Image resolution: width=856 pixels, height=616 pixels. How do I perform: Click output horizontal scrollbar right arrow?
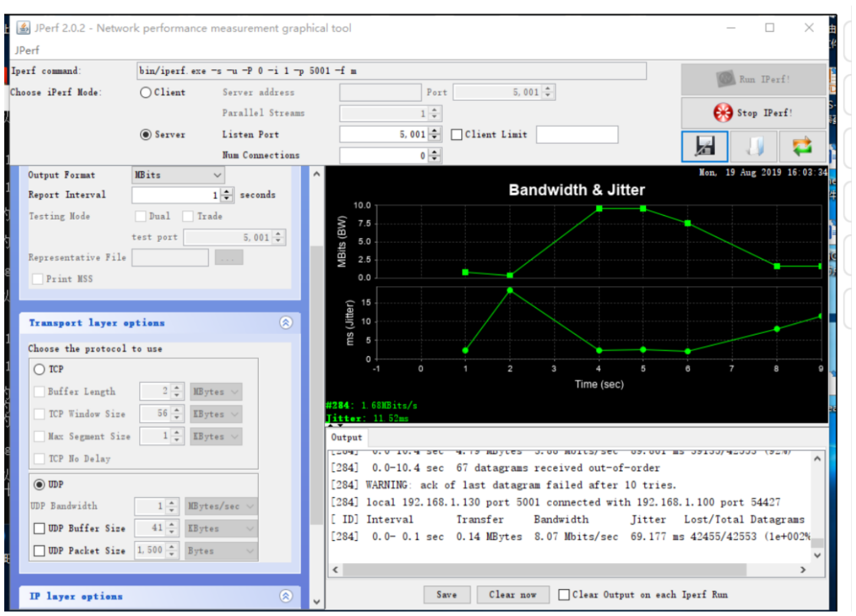[x=803, y=569]
